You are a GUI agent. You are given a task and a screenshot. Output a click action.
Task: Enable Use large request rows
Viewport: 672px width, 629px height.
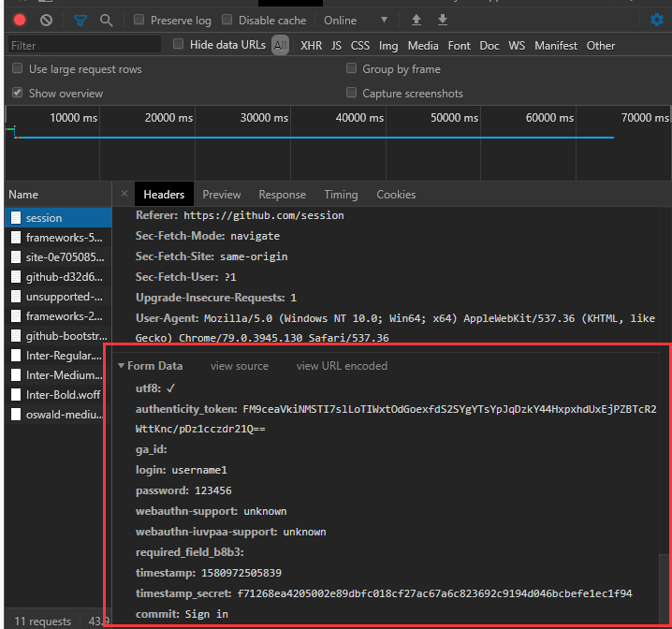tap(18, 68)
